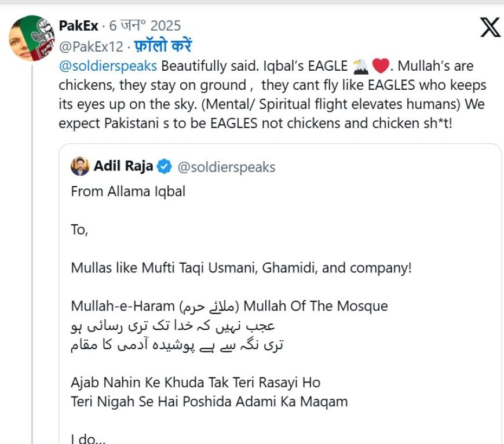Click the Urdu verse line عجب نہیں

pos(173,326)
